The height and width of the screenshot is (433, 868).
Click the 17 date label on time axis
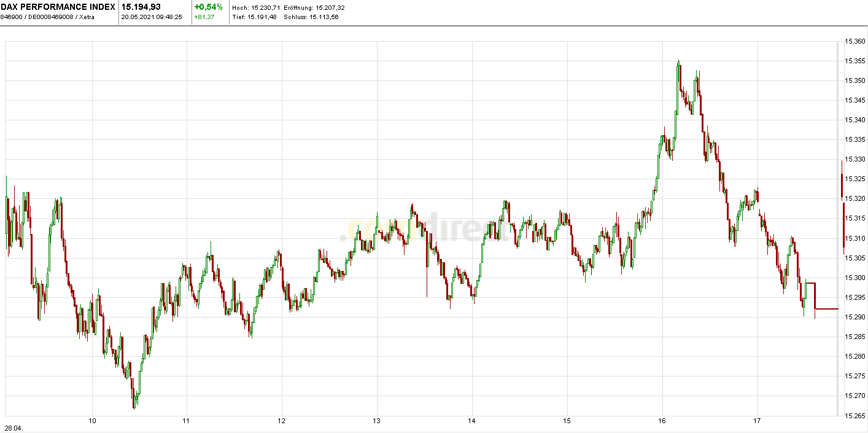[x=757, y=421]
